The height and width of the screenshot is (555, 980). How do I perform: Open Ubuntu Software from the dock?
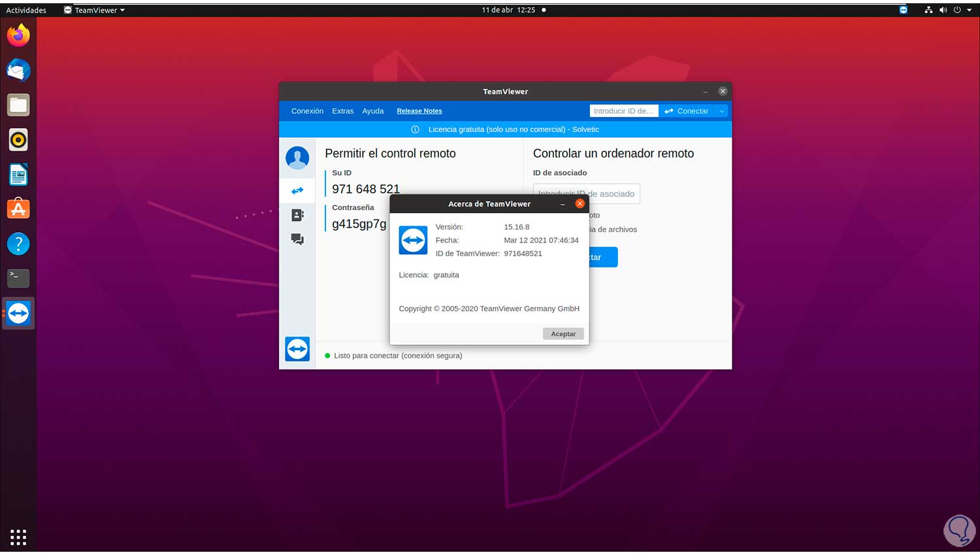point(18,209)
